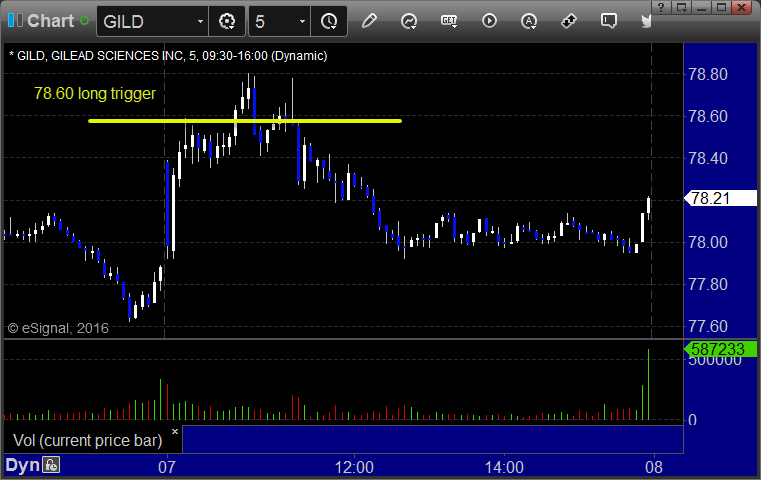The width and height of the screenshot is (761, 480).
Task: Click the 77.80 price axis label
Action: point(708,284)
